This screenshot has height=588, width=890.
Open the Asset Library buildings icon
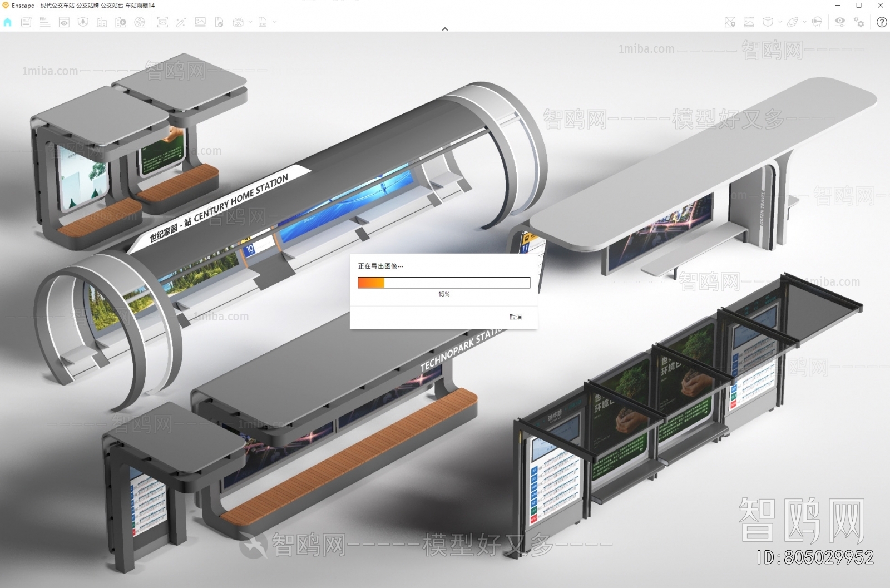pyautogui.click(x=102, y=22)
